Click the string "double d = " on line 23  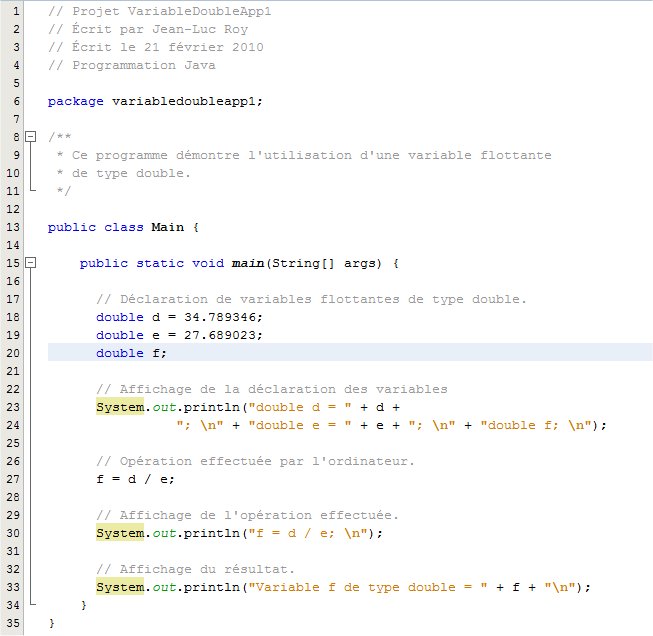pos(300,407)
